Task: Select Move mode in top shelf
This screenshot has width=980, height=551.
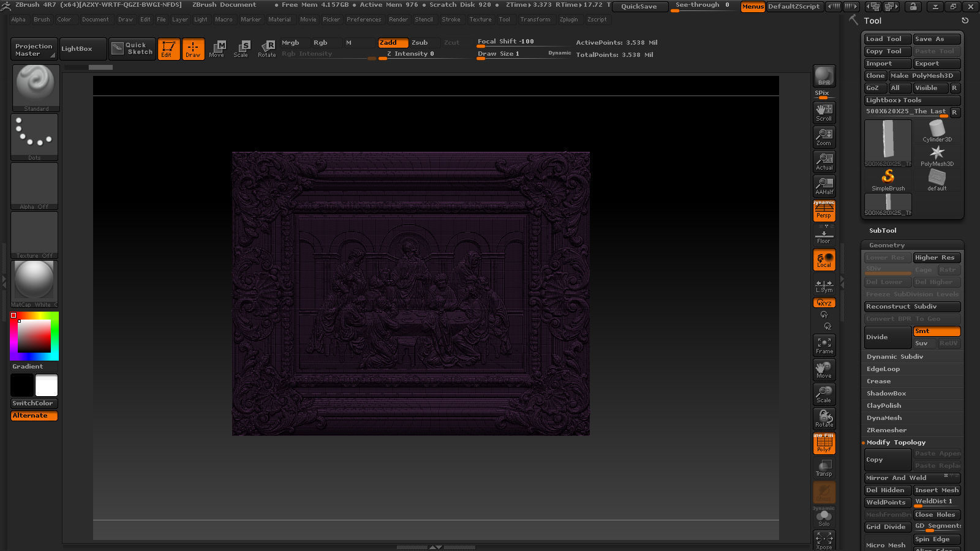Action: click(217, 49)
